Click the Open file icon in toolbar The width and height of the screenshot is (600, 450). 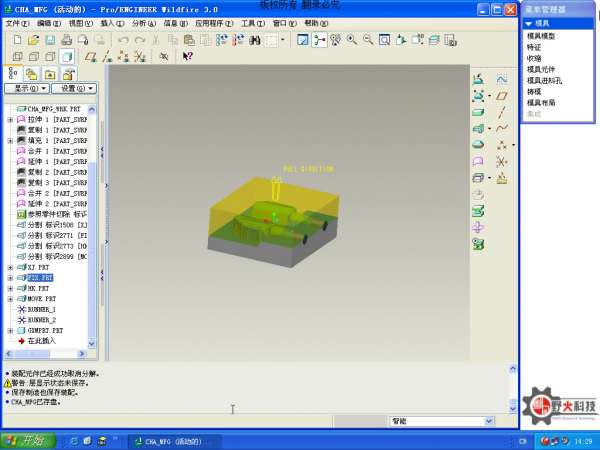33,40
